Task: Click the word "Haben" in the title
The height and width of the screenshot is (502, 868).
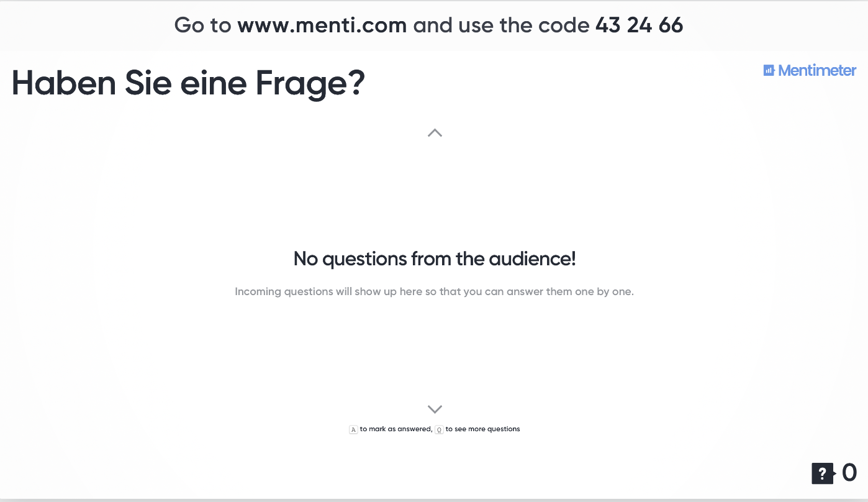Action: [x=63, y=83]
